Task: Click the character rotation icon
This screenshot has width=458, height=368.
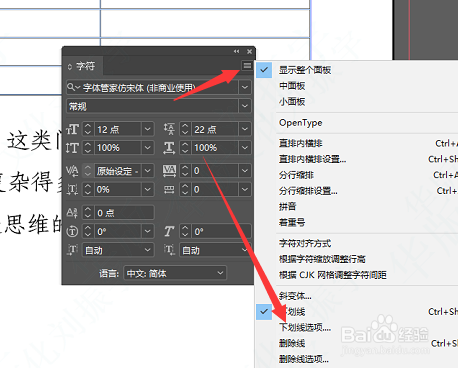Action: [x=72, y=231]
